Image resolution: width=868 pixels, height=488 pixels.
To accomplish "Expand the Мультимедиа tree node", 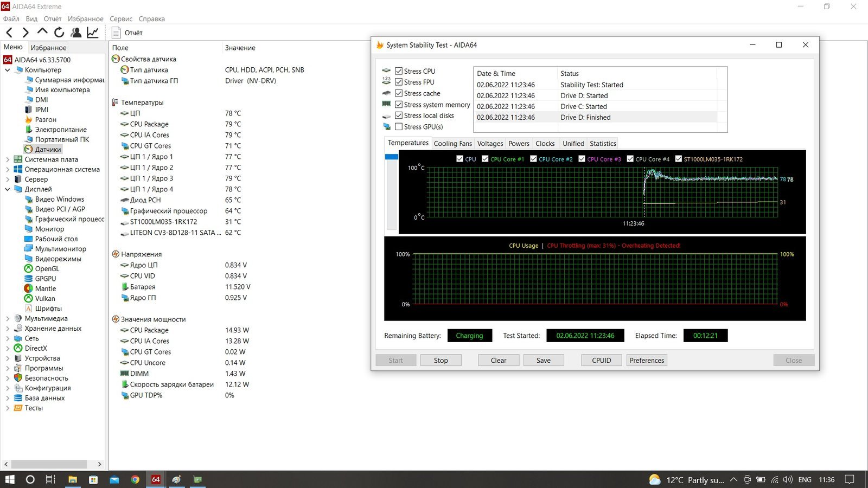I will 8,319.
